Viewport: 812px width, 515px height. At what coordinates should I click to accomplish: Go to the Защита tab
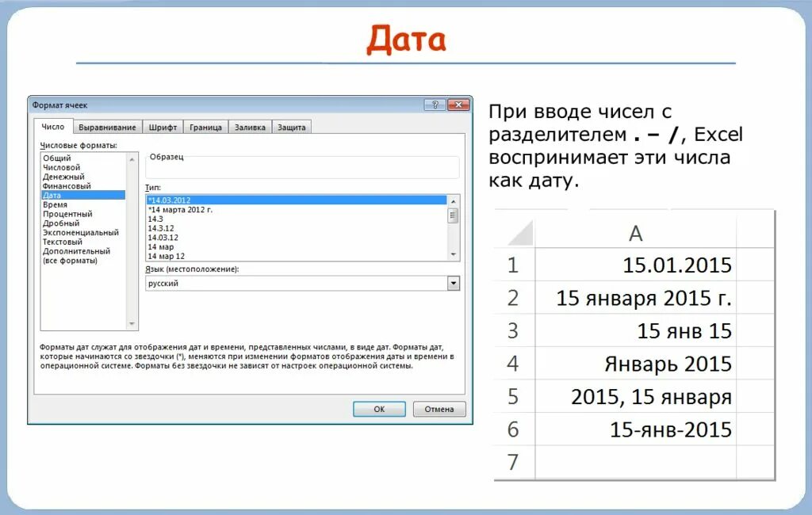click(292, 128)
